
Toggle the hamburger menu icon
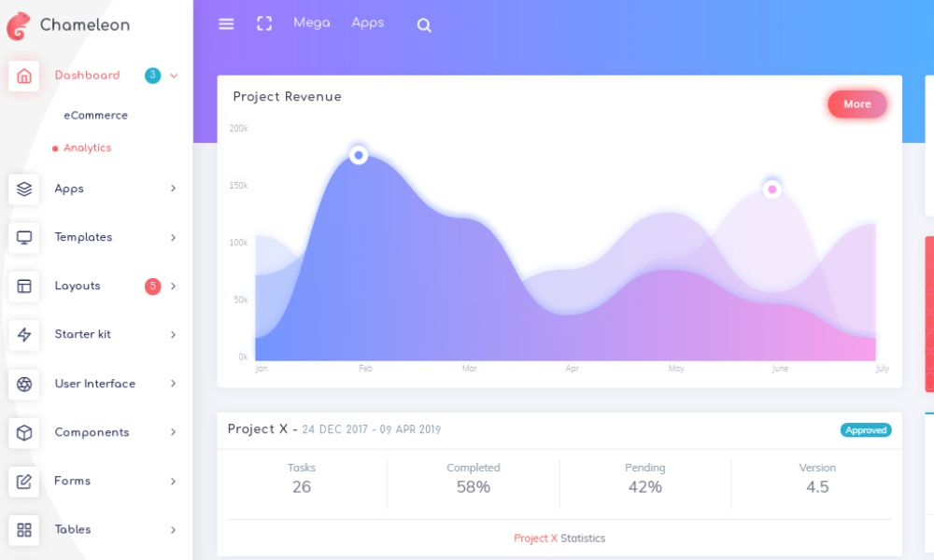tap(226, 24)
